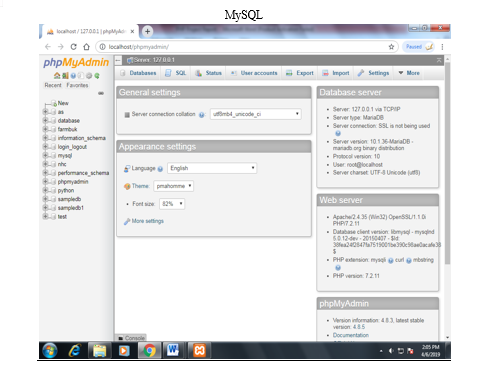Open the Language dropdown showing English
Viewport: 489px width, 375px height.
tap(212, 168)
